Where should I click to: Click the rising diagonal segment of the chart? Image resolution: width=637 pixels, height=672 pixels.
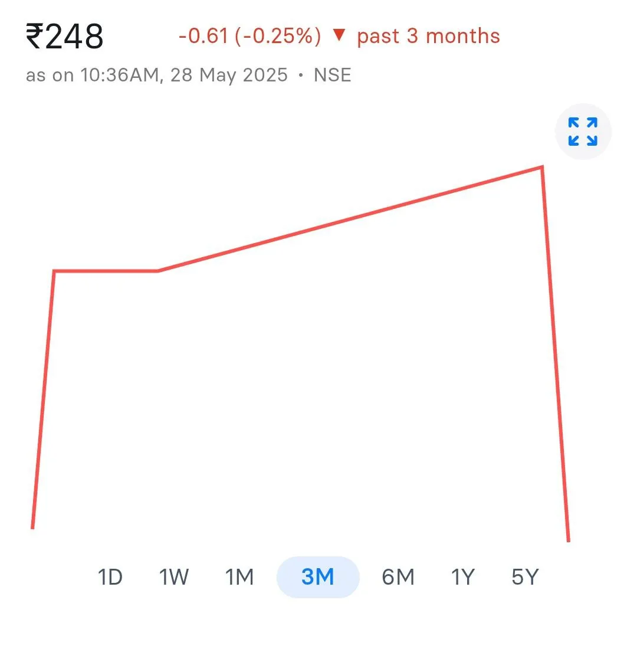click(x=350, y=219)
